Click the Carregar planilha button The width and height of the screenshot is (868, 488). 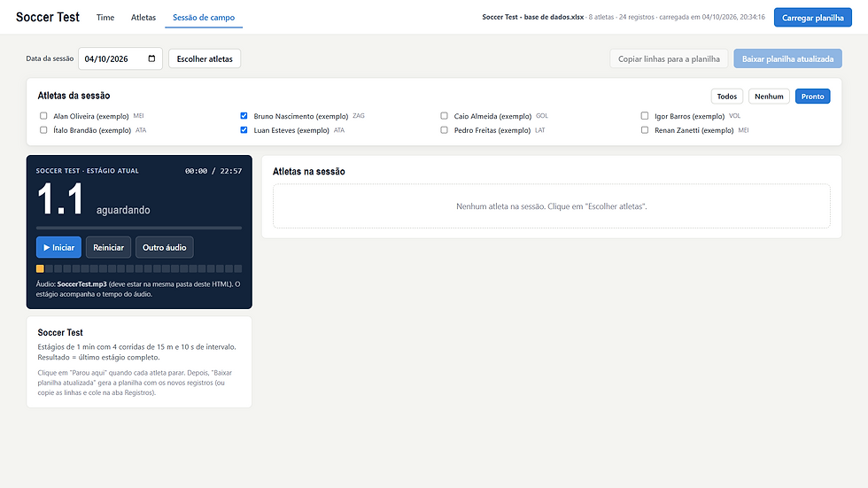pos(813,18)
